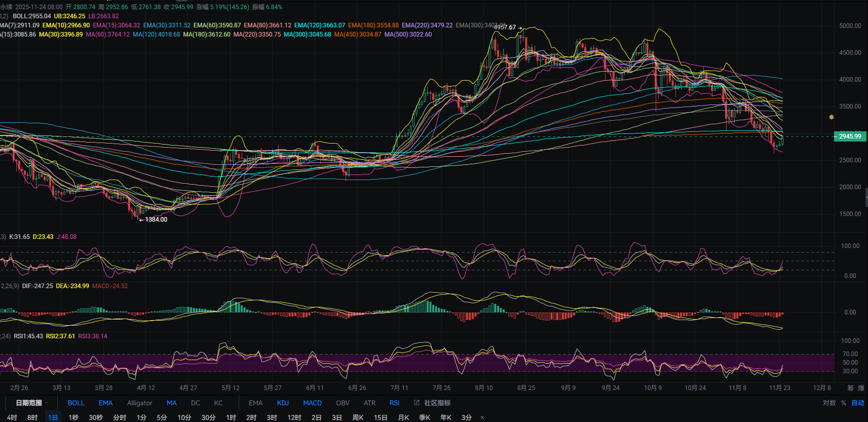Switch to the 4时 timeframe
868x422 pixels.
(x=12, y=417)
